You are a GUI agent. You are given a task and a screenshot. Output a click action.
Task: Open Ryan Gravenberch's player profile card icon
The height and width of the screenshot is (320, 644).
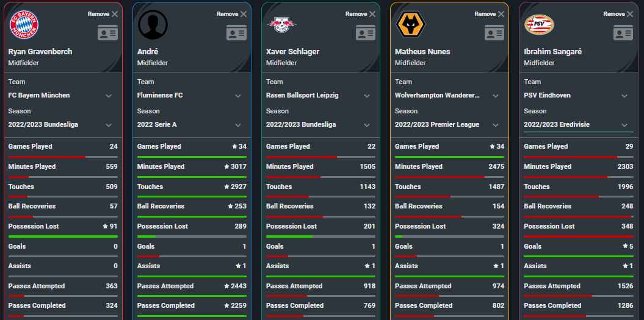tap(107, 33)
